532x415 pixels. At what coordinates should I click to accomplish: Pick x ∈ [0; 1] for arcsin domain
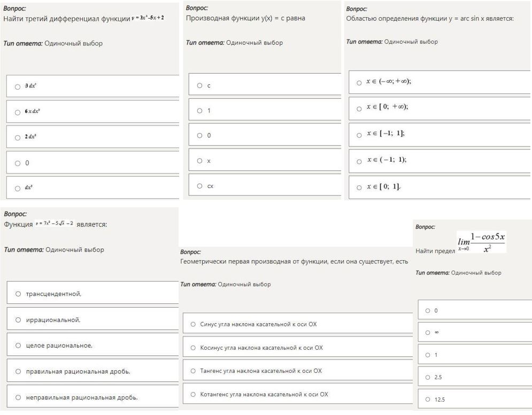point(359,187)
